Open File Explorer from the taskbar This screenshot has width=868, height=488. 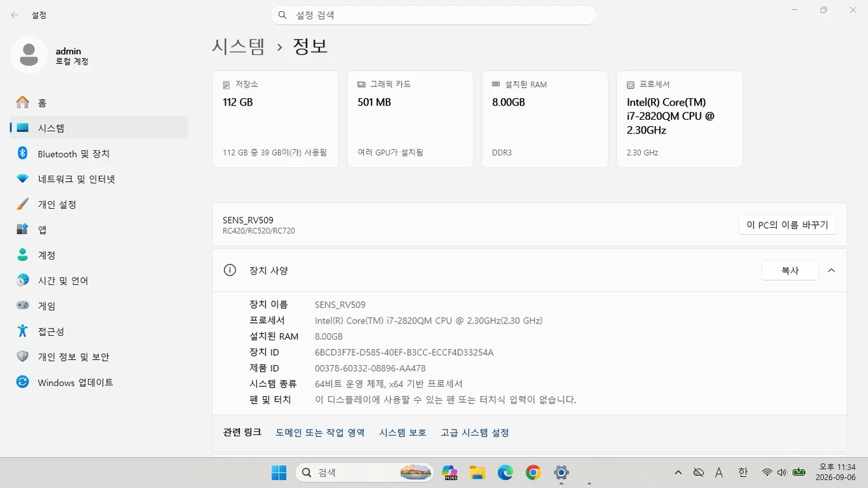point(478,473)
